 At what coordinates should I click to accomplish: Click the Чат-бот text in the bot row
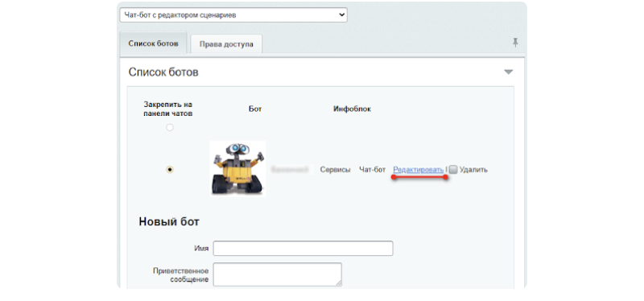click(373, 170)
